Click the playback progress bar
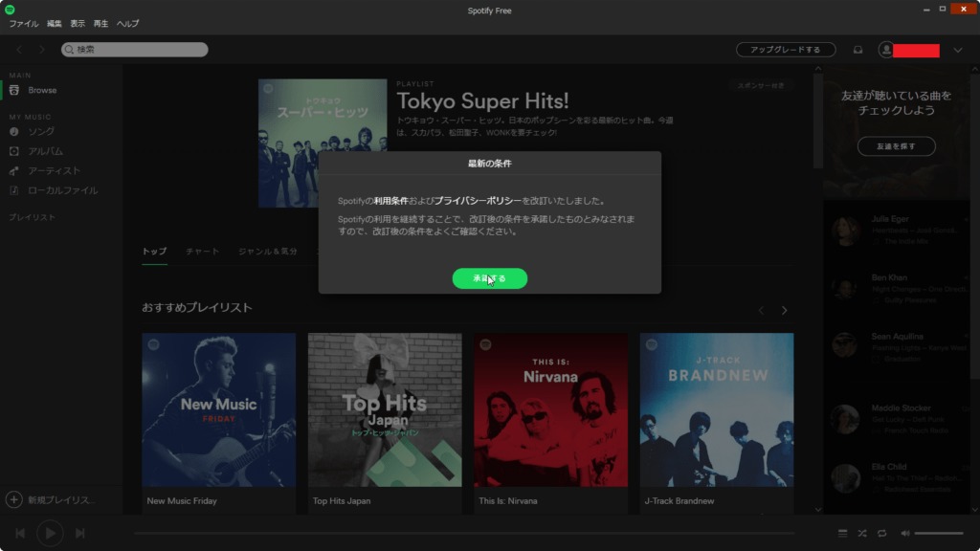The height and width of the screenshot is (551, 980). tap(464, 534)
